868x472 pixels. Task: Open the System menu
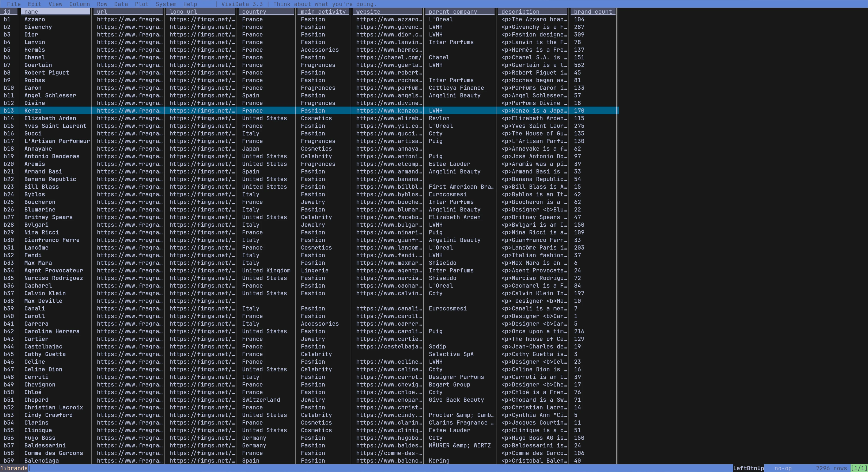pos(166,4)
